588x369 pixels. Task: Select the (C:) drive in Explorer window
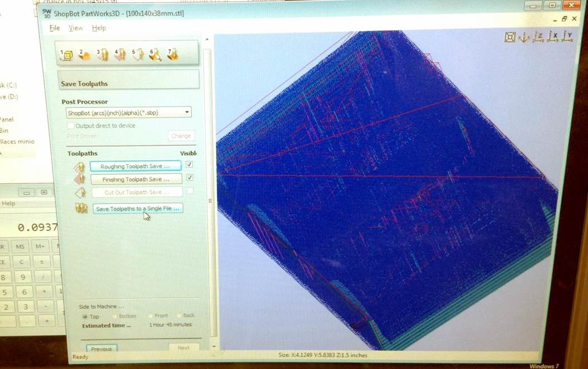tap(8, 86)
